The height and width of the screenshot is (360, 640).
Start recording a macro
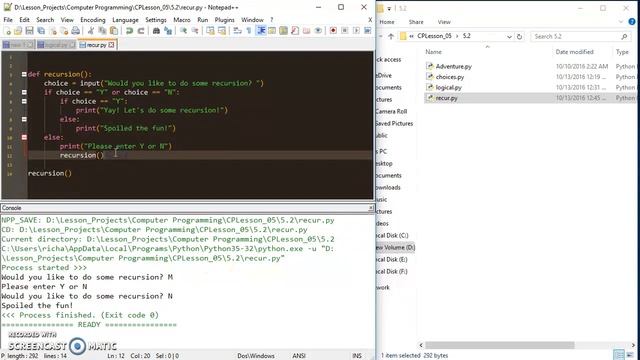(x=333, y=31)
